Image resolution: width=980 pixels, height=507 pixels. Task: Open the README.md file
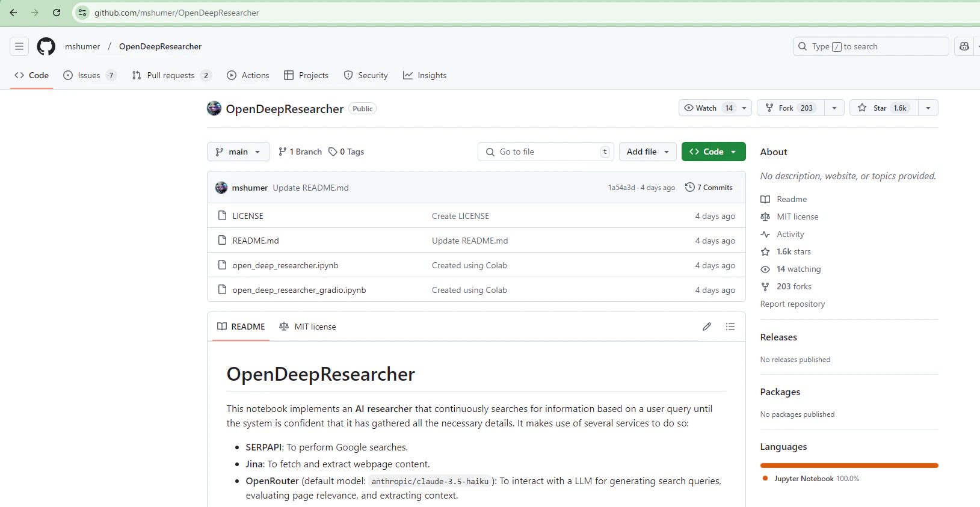click(x=256, y=241)
